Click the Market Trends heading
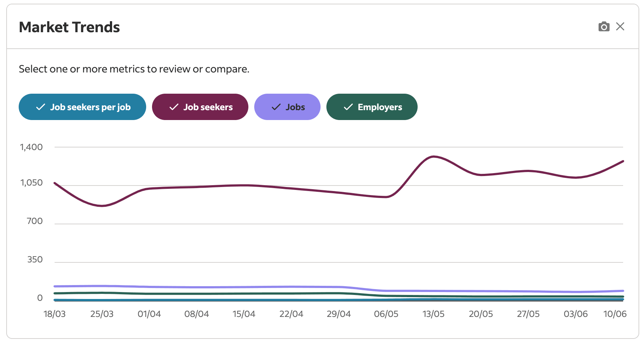This screenshot has width=644, height=344. tap(69, 27)
